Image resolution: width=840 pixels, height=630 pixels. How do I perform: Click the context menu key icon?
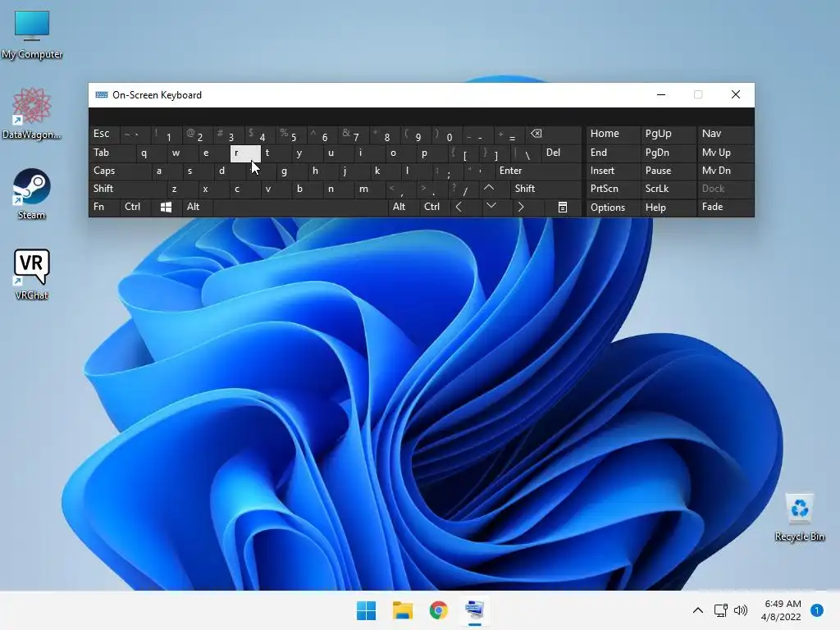[x=563, y=208]
